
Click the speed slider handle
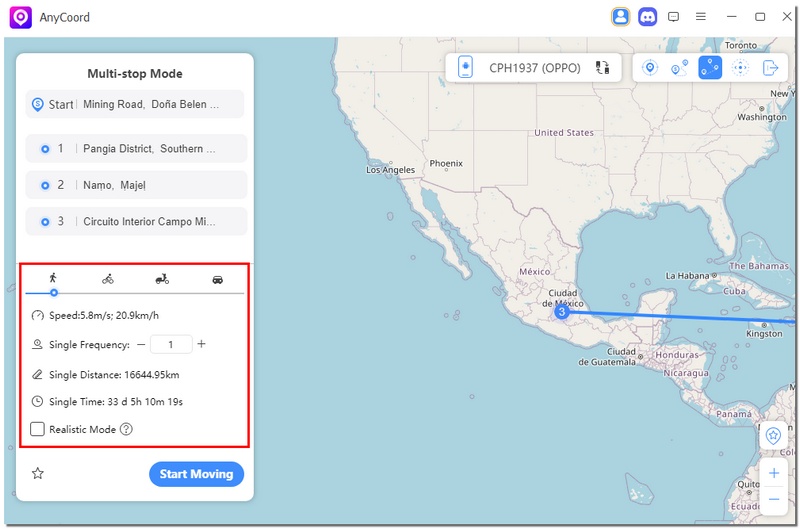click(x=54, y=293)
